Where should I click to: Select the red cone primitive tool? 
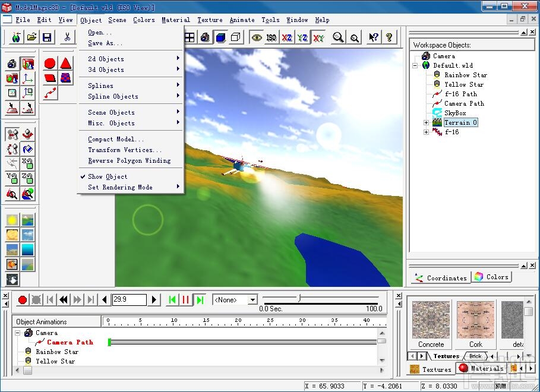(66, 62)
